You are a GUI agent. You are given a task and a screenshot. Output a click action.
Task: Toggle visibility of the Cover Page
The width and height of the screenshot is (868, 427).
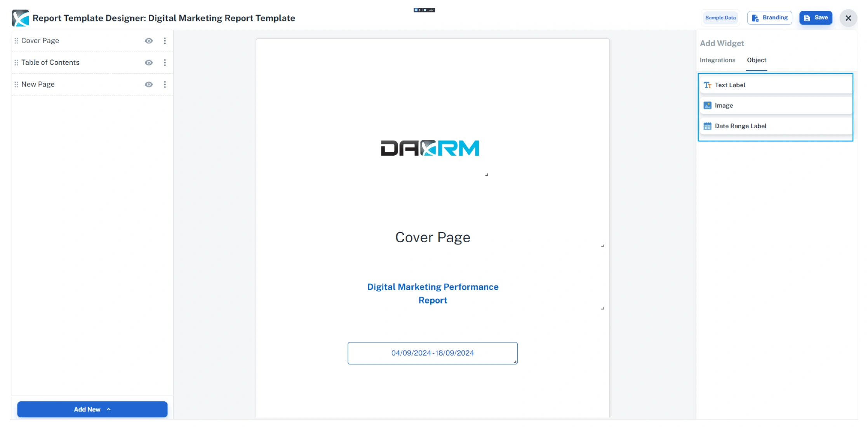coord(149,41)
